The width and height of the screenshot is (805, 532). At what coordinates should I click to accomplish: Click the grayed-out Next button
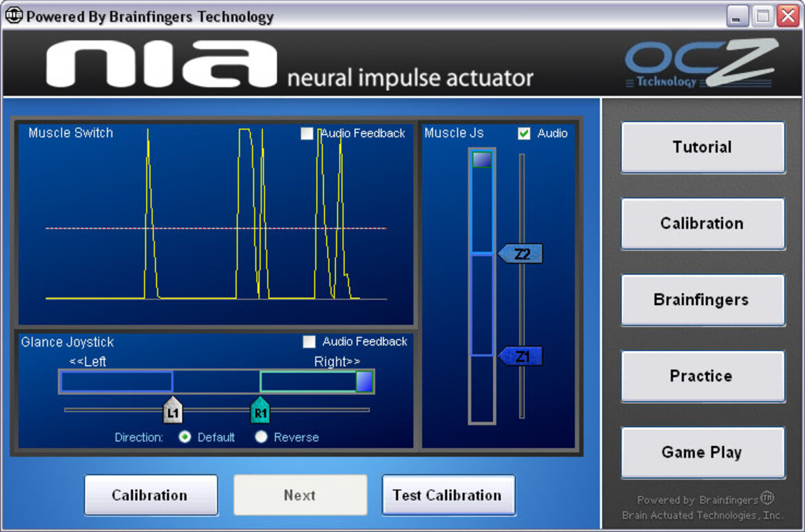pos(300,495)
